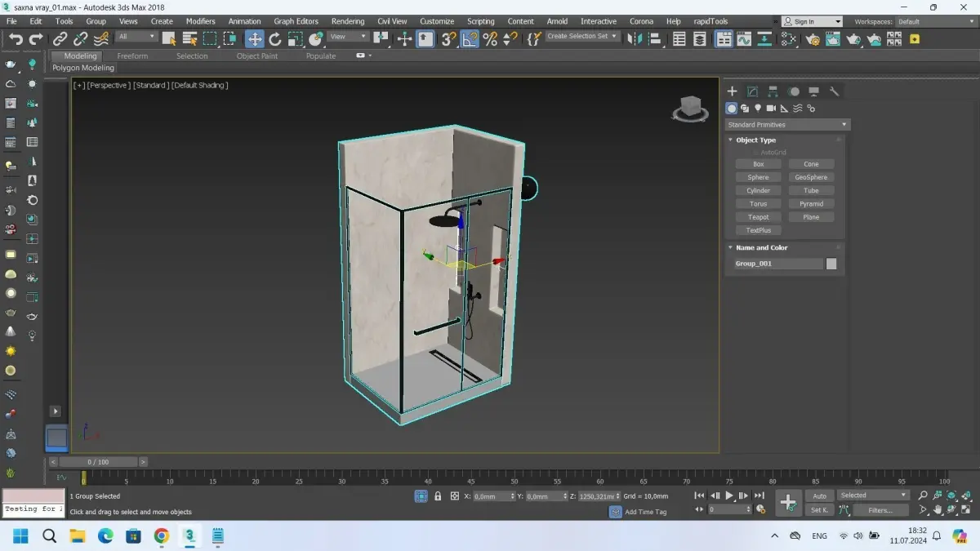
Task: Click the Bind to Space Warp icon
Action: [101, 38]
